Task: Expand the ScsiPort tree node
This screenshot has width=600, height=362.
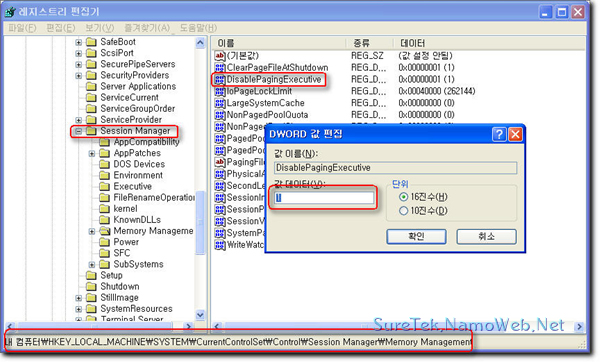Action: pyautogui.click(x=78, y=53)
